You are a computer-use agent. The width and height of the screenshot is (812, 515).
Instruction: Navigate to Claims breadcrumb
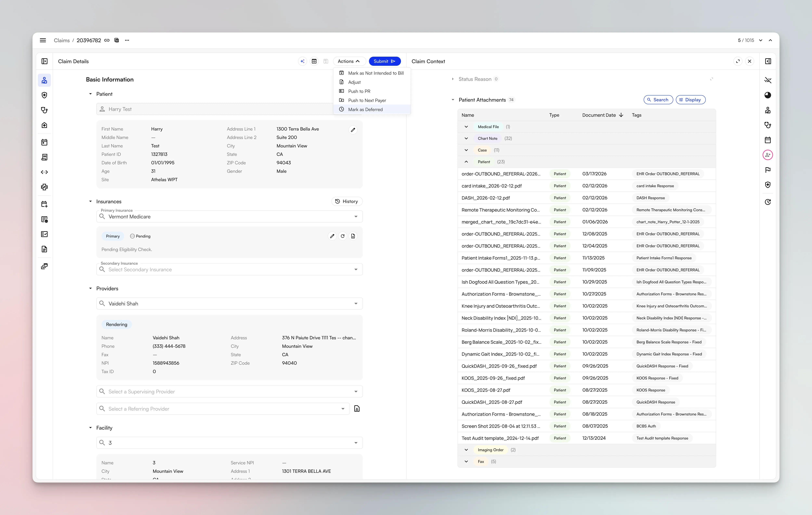pyautogui.click(x=62, y=40)
